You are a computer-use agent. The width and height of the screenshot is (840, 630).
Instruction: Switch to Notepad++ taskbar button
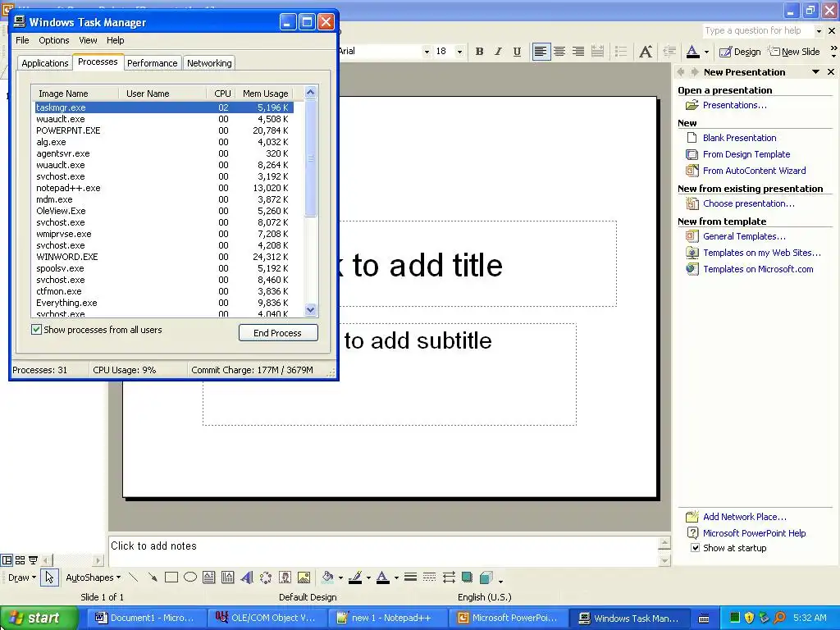[x=386, y=619]
